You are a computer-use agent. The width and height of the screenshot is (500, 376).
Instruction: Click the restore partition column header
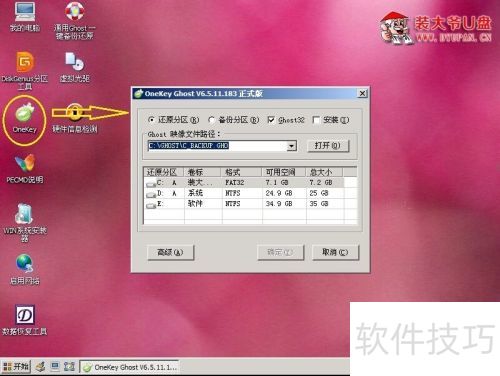pos(164,172)
